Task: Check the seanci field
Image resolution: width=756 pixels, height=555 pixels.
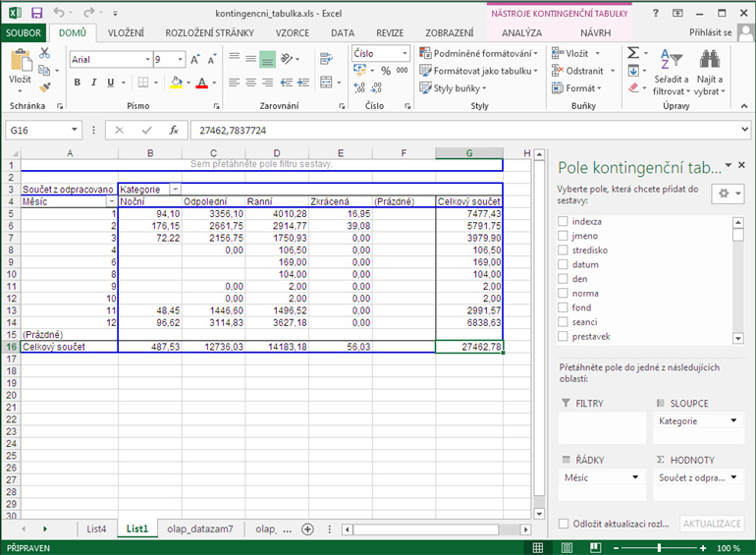Action: point(563,322)
